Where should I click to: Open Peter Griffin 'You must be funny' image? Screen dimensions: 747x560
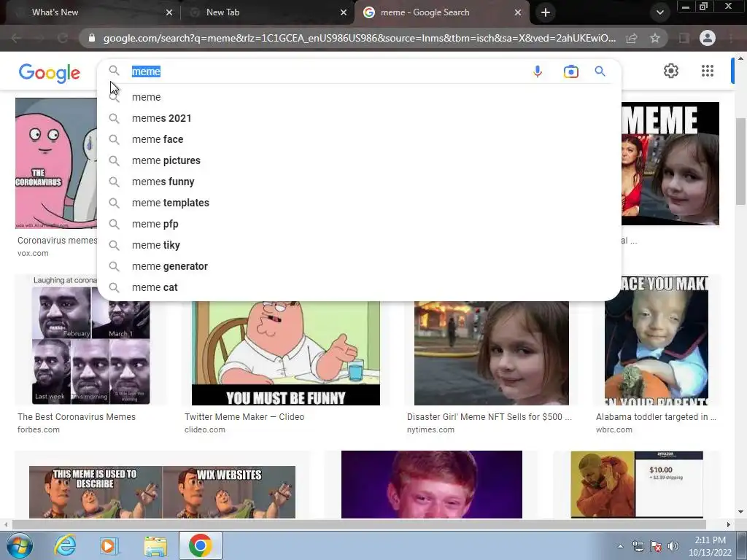point(286,353)
